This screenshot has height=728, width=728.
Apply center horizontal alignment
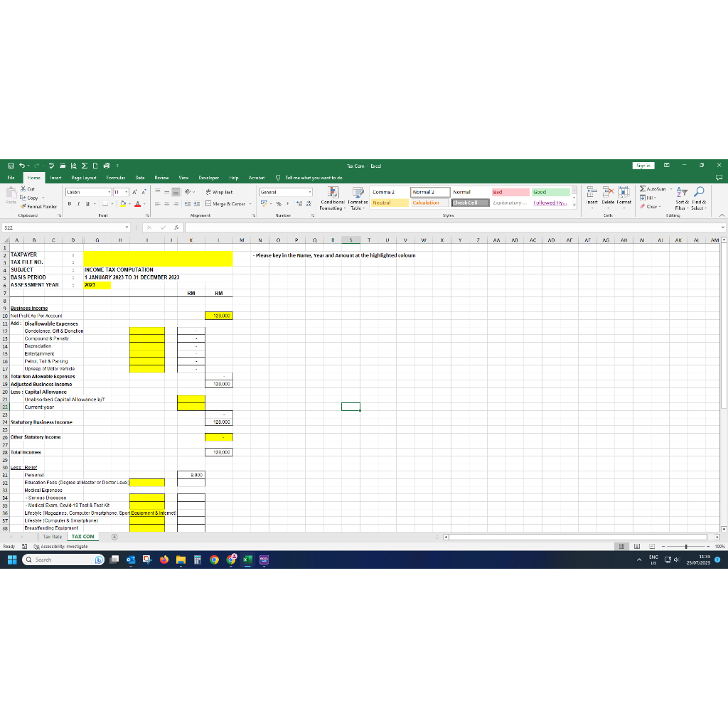click(x=166, y=203)
